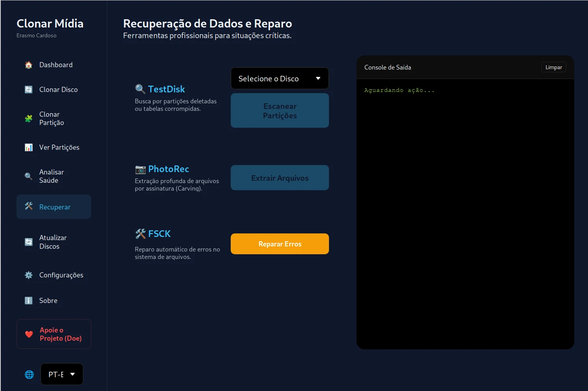The width and height of the screenshot is (588, 391).
Task: Click the heart icon in Apoie o Projeto
Action: coord(29,334)
